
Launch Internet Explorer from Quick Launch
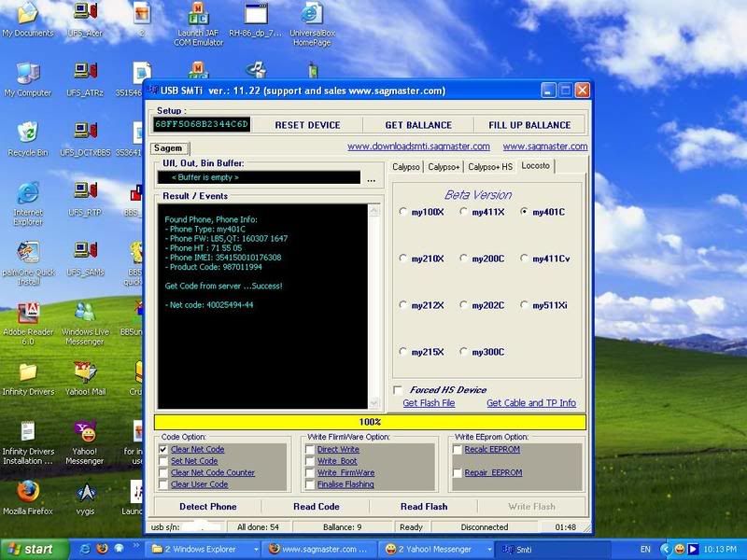pyautogui.click(x=85, y=549)
